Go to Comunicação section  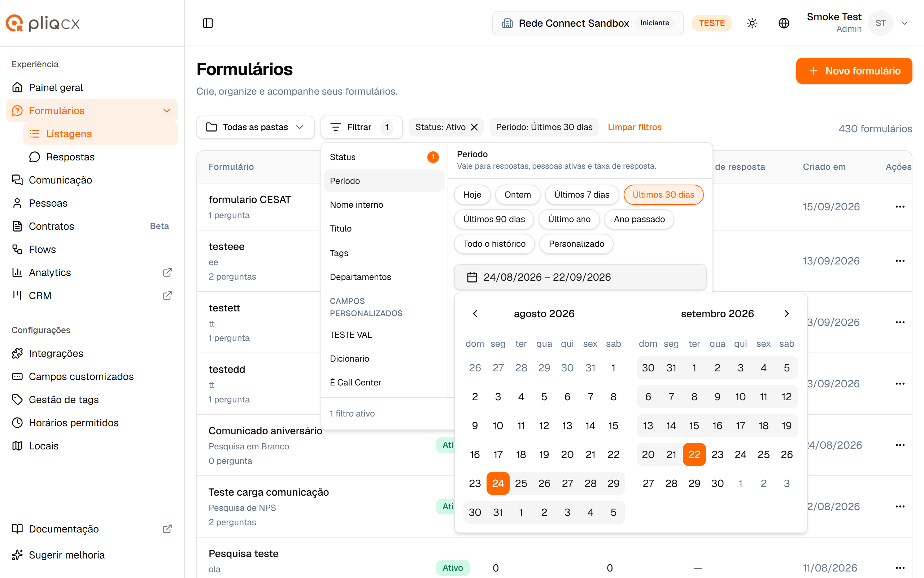(92, 180)
